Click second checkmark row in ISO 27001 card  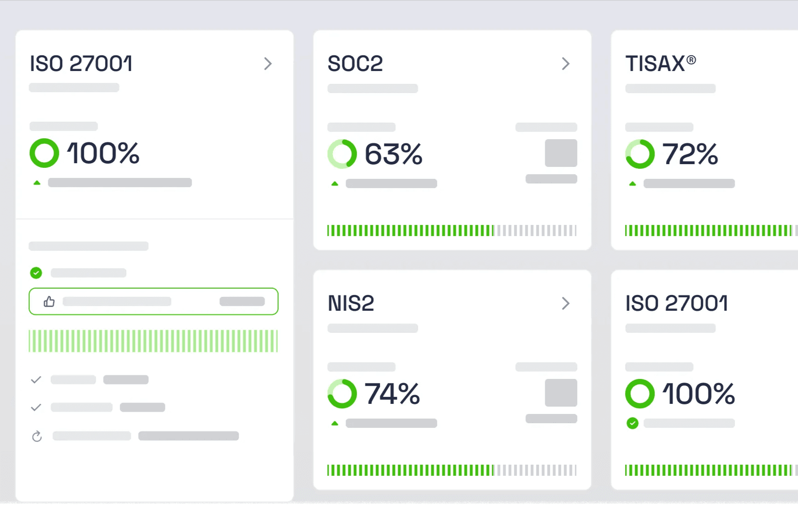(x=98, y=408)
